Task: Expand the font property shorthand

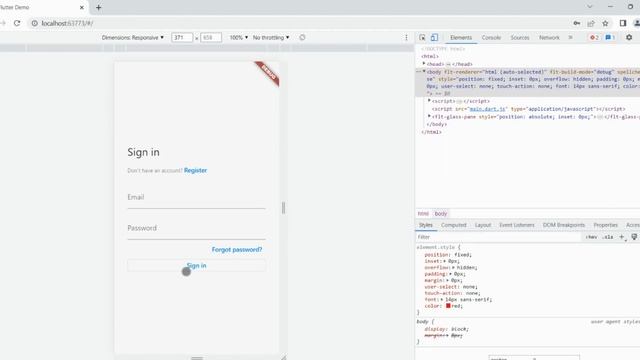Action: 442,300
